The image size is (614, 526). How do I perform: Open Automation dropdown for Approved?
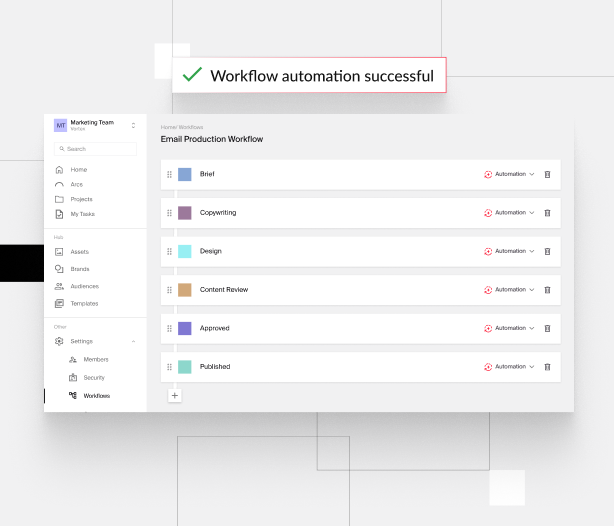pos(509,328)
